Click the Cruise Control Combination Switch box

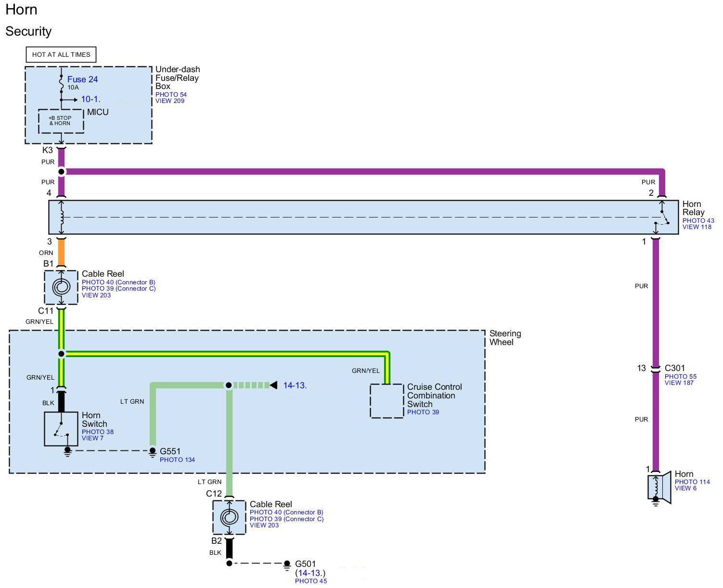click(387, 401)
